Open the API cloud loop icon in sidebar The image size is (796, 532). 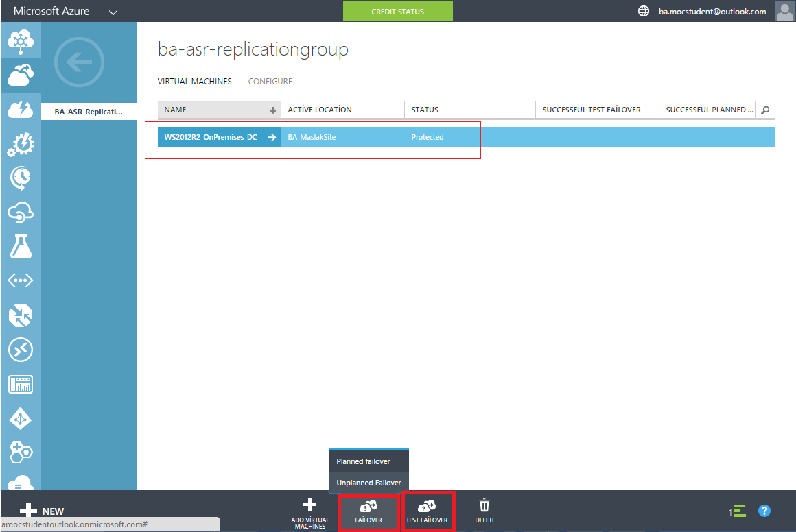pos(21,213)
